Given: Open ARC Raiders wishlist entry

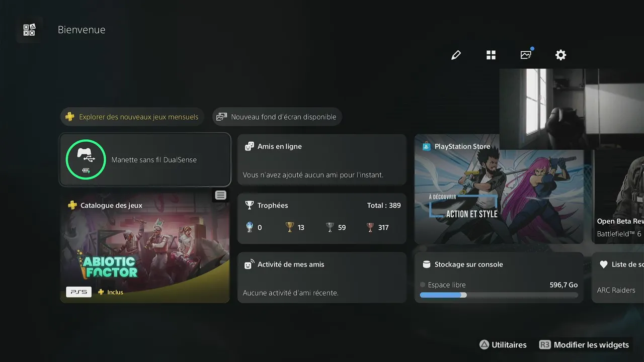Looking at the screenshot, I should click(616, 290).
